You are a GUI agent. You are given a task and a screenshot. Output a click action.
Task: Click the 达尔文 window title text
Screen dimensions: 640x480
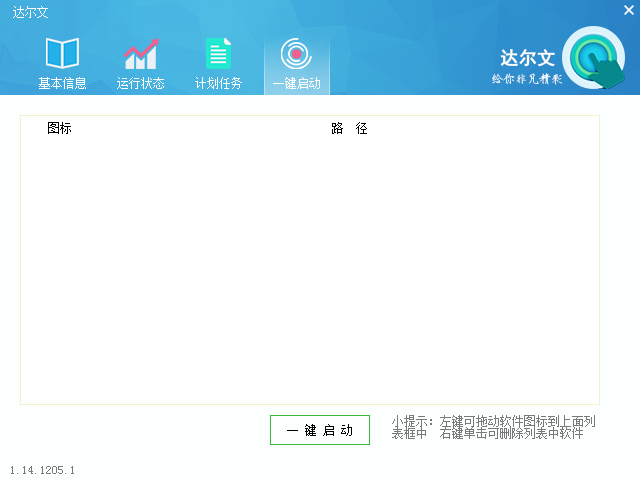(30, 12)
